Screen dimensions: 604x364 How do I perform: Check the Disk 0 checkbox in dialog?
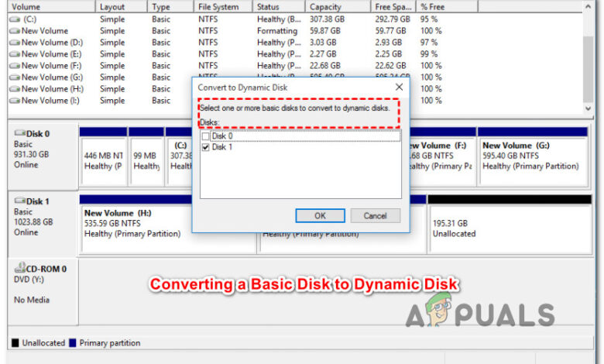click(205, 136)
